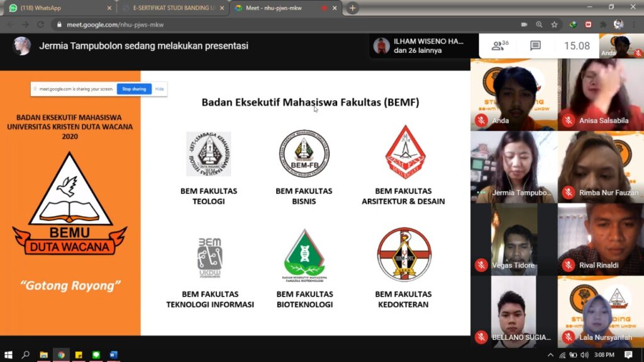Open camera permission icon in address bar
Screen dimensions: 644x362
coord(524,25)
